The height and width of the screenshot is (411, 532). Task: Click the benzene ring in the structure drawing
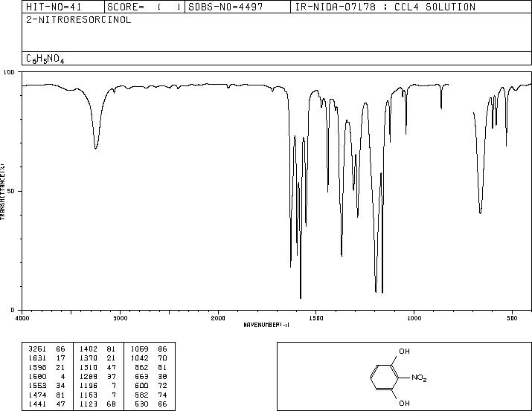[x=384, y=378]
